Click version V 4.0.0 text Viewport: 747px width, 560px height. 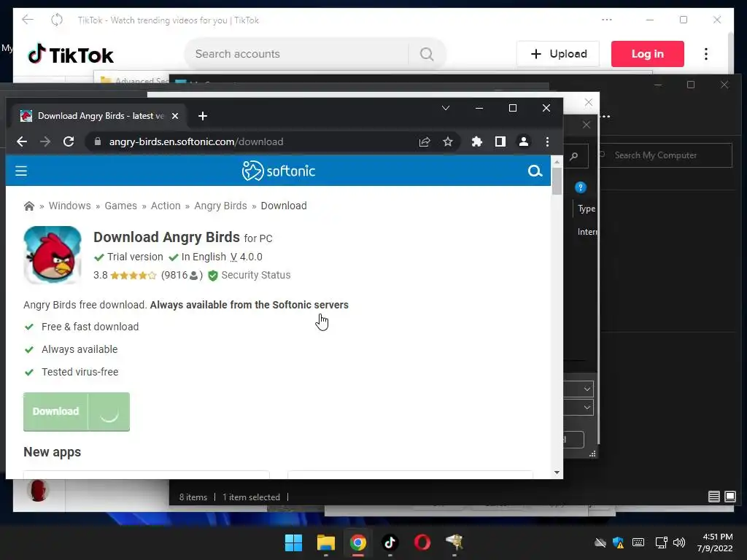247,257
